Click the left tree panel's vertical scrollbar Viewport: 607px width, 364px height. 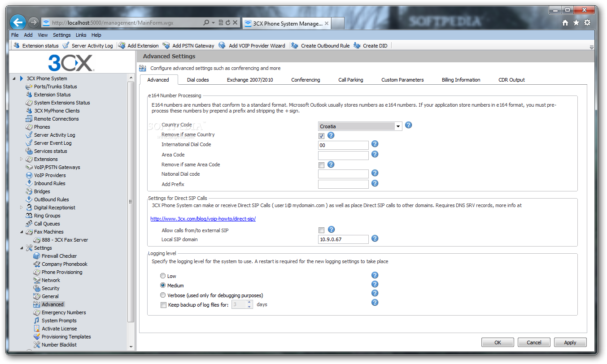(x=131, y=202)
